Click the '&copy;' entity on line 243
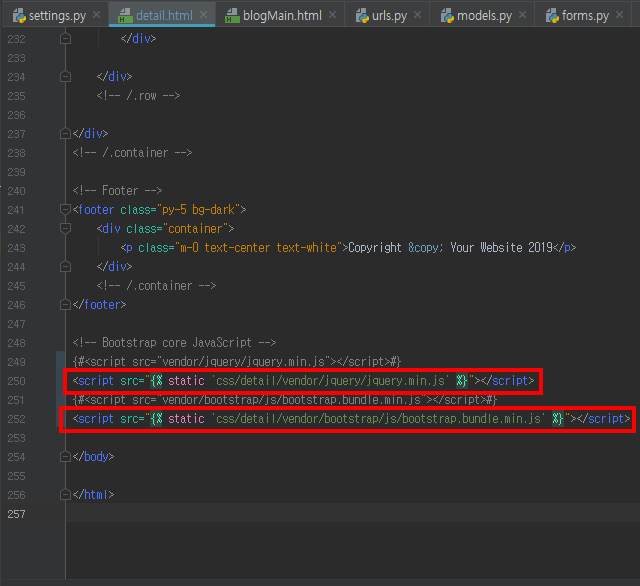The width and height of the screenshot is (640, 586). point(426,248)
